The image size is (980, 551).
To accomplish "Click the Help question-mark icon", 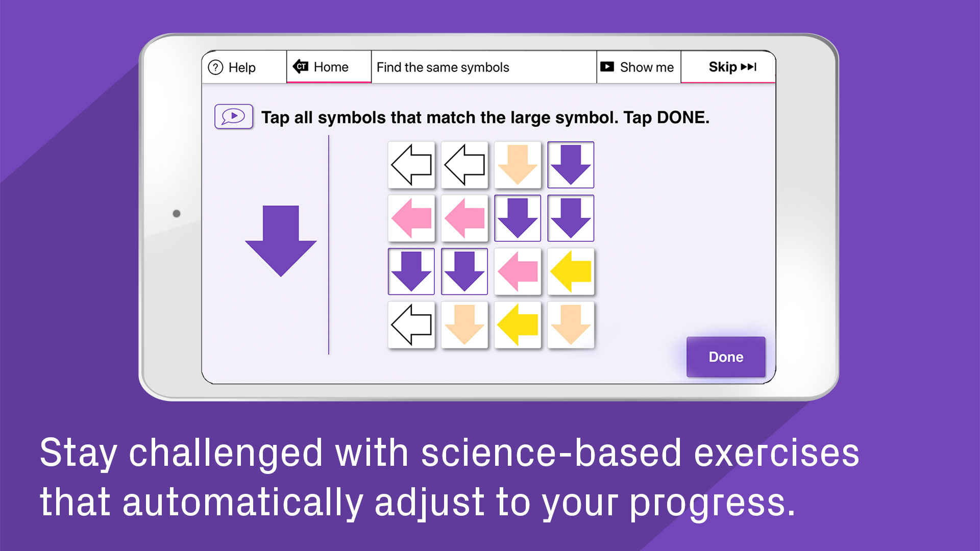I will [x=215, y=67].
